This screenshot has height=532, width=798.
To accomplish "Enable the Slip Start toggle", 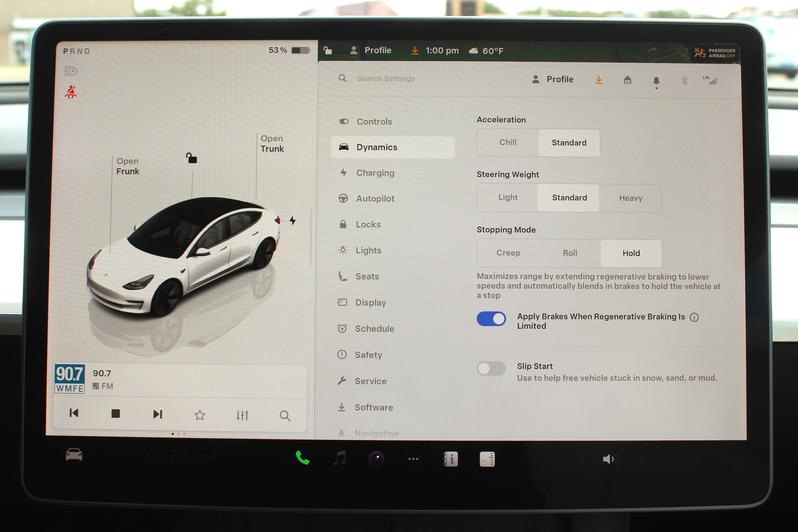I will [x=491, y=369].
